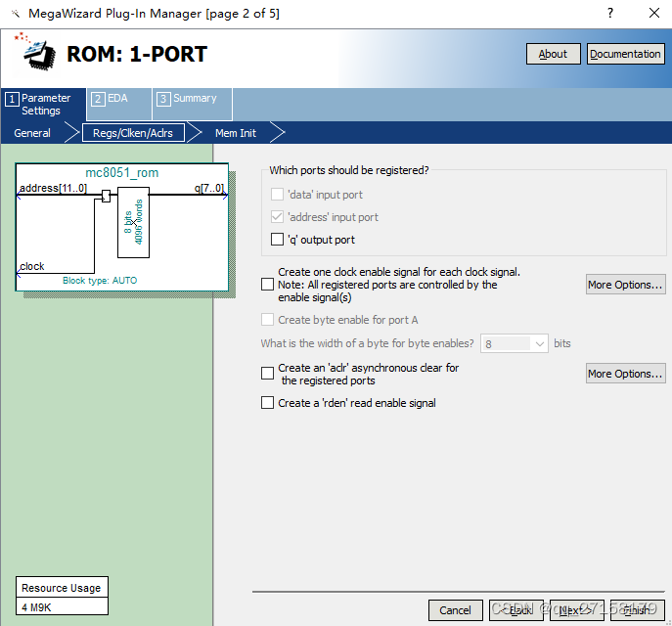Image resolution: width=672 pixels, height=626 pixels.
Task: Click the Resource Usage header box
Action: pyautogui.click(x=63, y=588)
